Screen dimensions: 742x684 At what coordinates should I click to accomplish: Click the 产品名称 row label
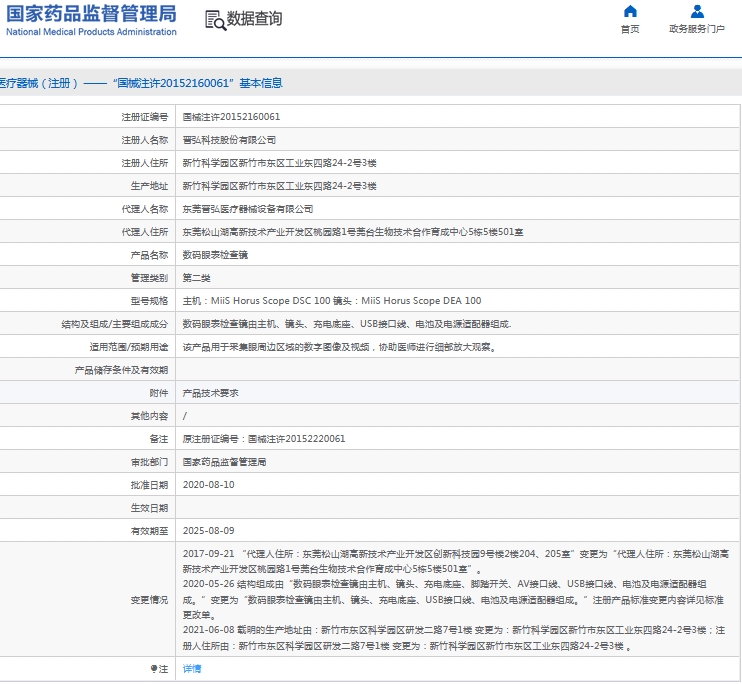(x=150, y=255)
